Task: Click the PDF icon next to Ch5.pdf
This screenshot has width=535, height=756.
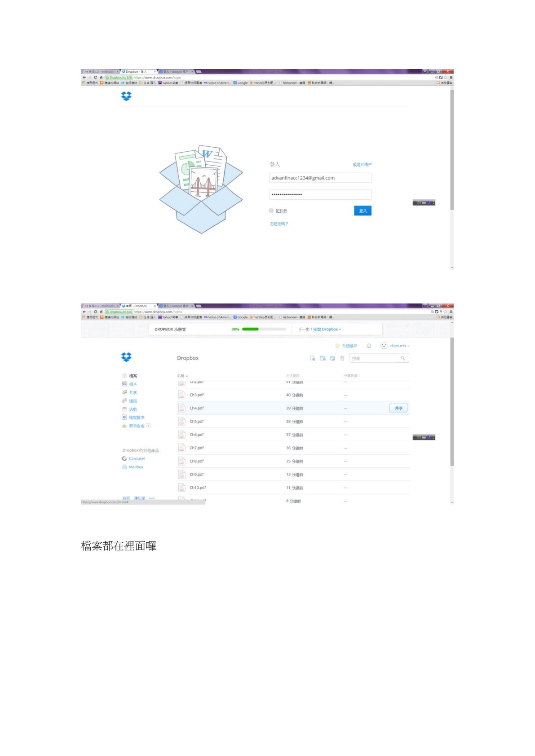Action: pyautogui.click(x=182, y=422)
